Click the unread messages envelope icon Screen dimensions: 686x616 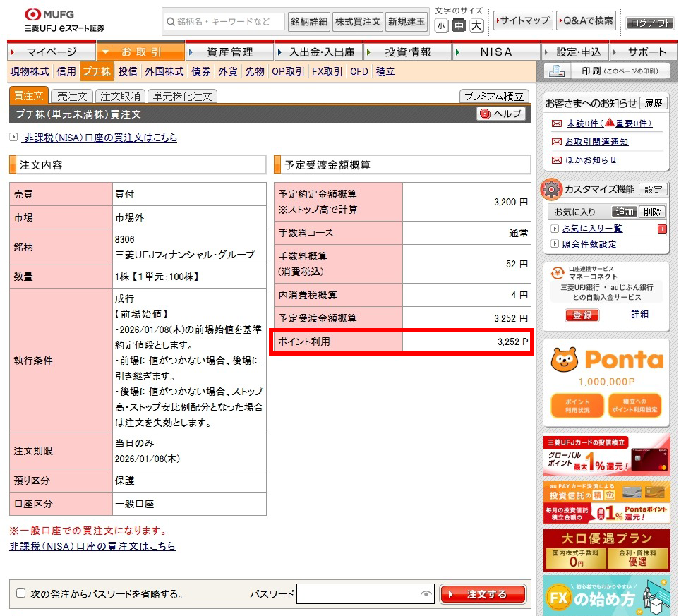click(x=556, y=123)
